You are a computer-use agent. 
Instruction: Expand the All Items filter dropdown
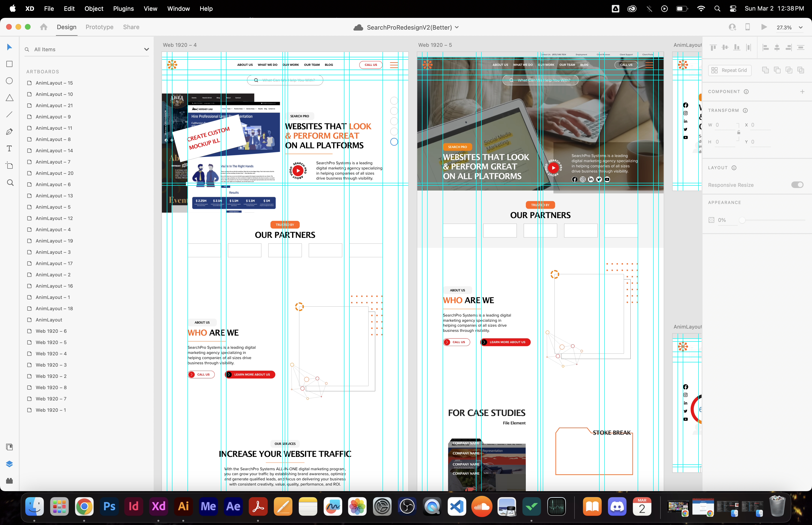coord(147,49)
